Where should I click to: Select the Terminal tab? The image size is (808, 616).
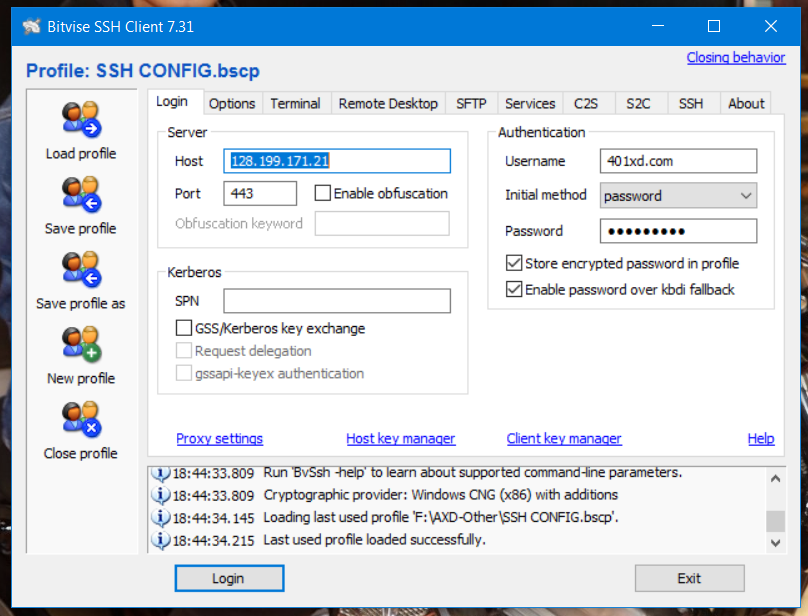click(x=297, y=103)
